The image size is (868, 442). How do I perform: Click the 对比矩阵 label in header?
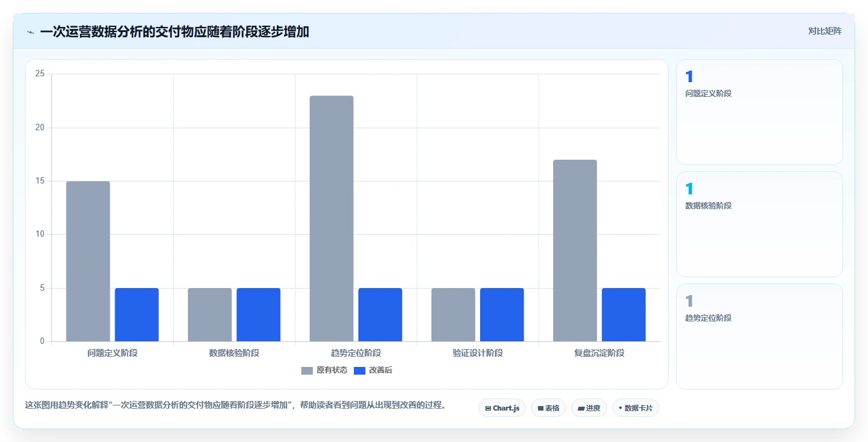tap(824, 31)
